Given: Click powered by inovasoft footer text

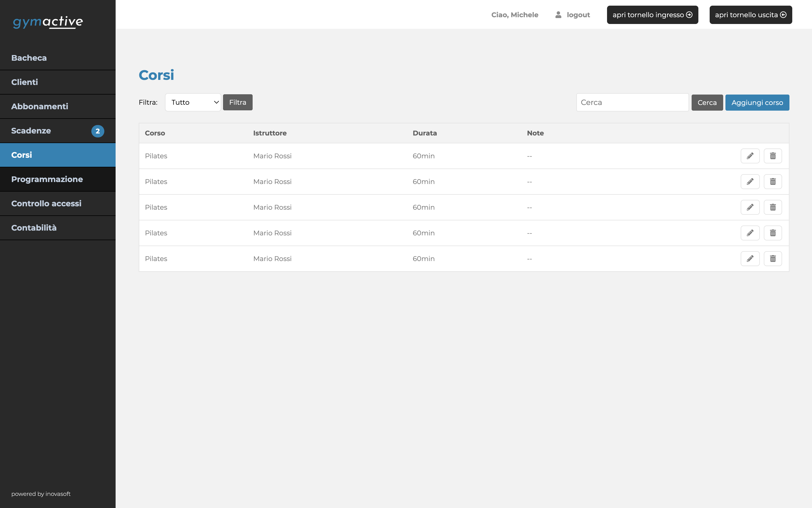Looking at the screenshot, I should pos(41,494).
